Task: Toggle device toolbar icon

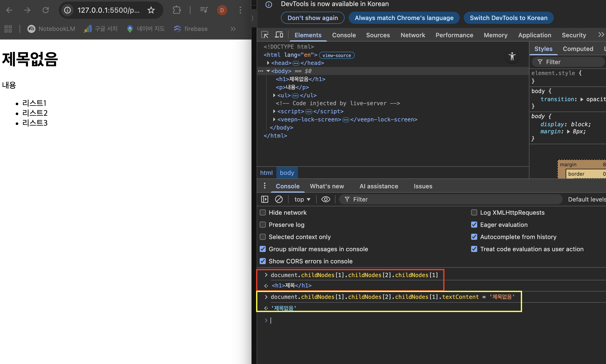Action: (279, 35)
